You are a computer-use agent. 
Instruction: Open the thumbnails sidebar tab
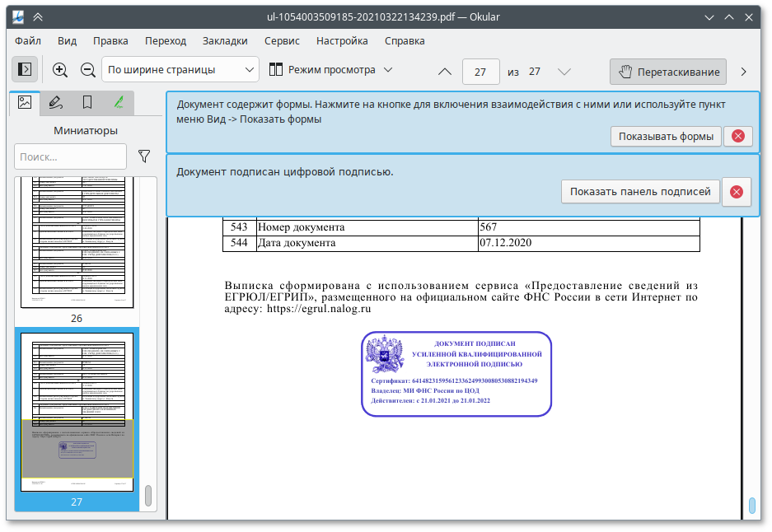coord(25,103)
